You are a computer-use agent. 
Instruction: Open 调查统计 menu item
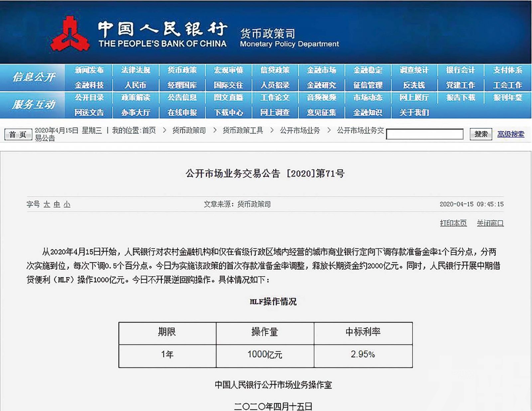tap(414, 70)
